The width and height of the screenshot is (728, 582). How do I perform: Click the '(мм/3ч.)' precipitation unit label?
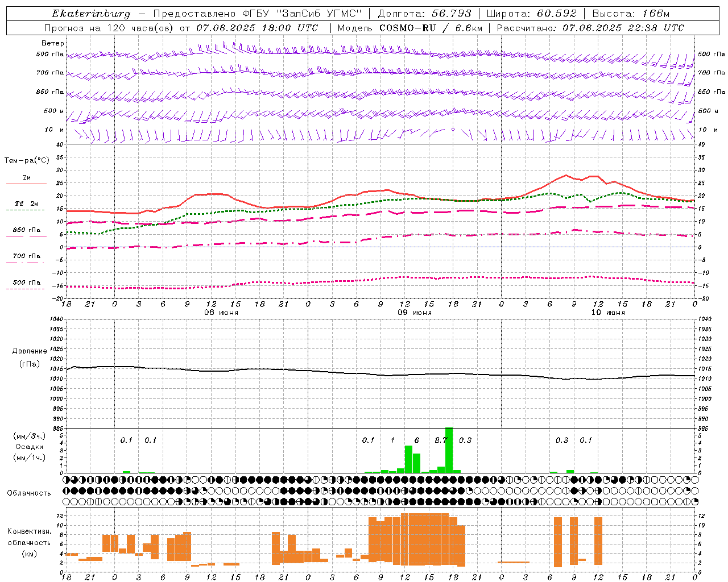(30, 436)
